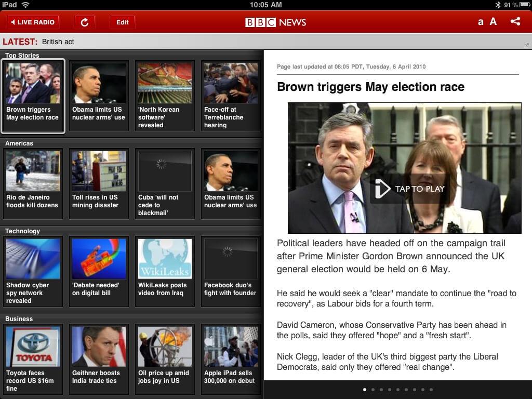Screen dimensions: 532x399
Task: Tap the Bluetooth status icon
Action: [x=498, y=5]
